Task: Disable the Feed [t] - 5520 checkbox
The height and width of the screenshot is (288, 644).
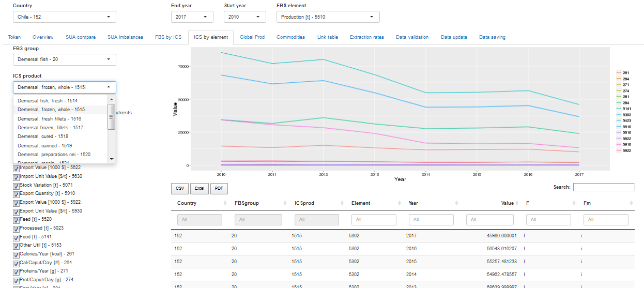Action: (x=16, y=220)
